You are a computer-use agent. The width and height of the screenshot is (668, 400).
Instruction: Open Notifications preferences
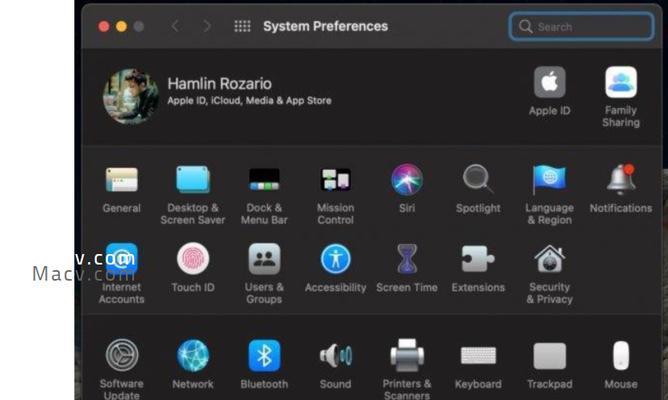[x=621, y=179]
